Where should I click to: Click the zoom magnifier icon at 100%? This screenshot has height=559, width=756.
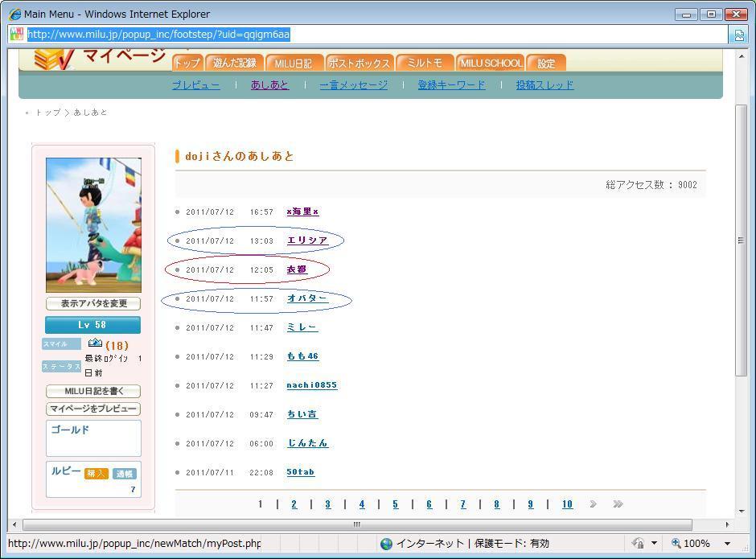pyautogui.click(x=676, y=544)
